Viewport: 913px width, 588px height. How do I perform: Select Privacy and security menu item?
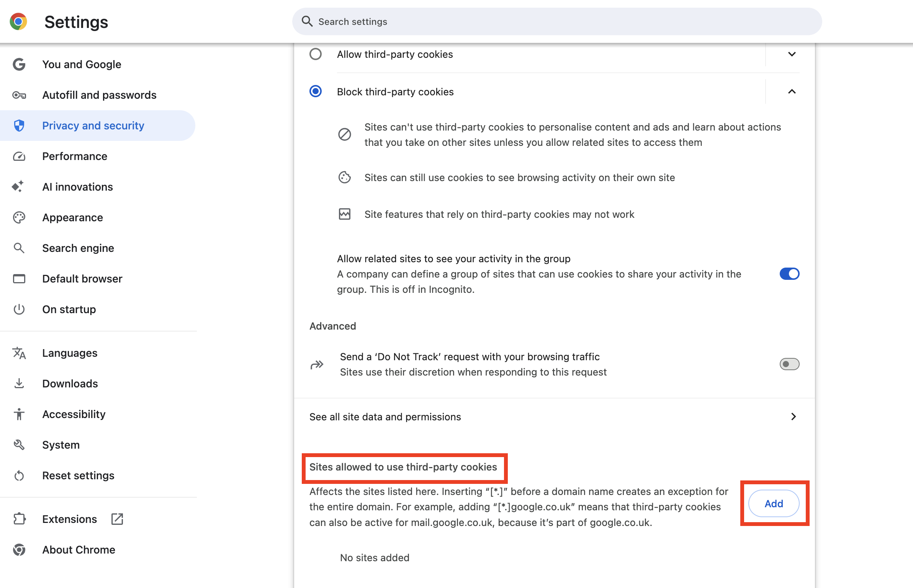point(98,126)
